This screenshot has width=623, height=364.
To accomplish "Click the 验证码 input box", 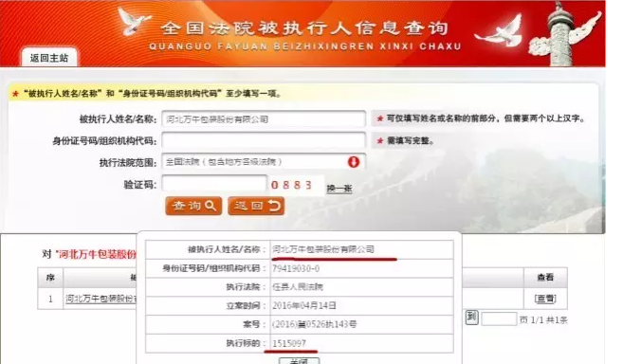I will coord(214,184).
